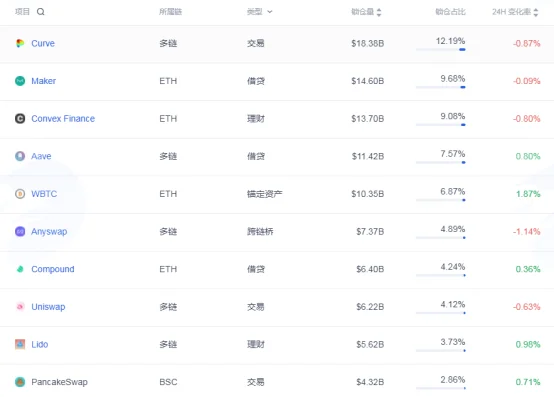Viewport: 554px width, 397px height.
Task: Click the search magnifier icon in header
Action: pos(41,12)
